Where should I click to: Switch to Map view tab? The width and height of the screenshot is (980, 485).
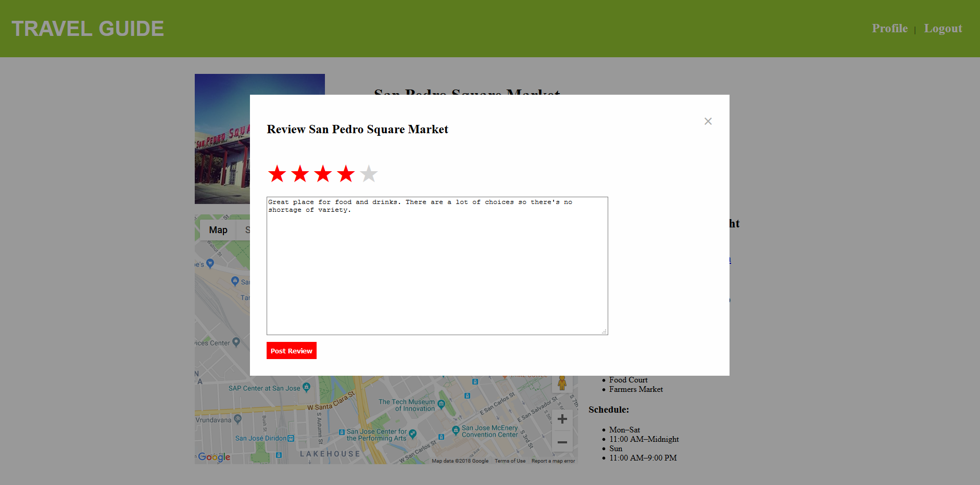pos(218,230)
